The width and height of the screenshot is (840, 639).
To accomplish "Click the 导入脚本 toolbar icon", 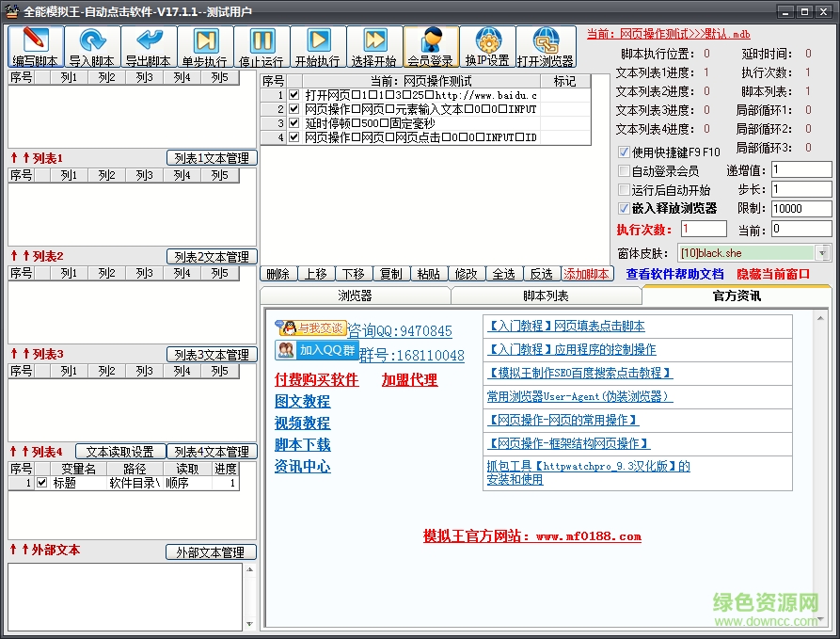I will point(92,40).
